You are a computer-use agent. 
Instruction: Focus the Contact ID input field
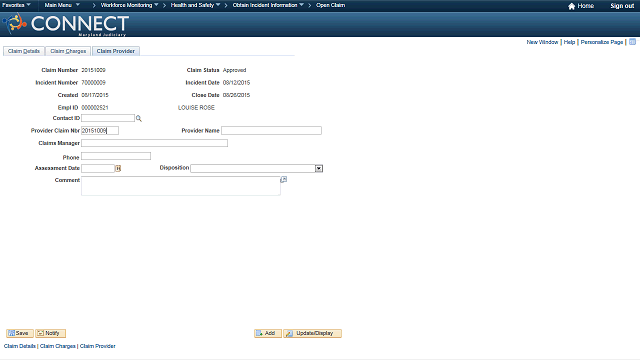pyautogui.click(x=108, y=118)
